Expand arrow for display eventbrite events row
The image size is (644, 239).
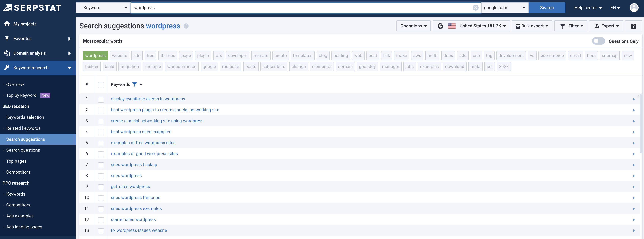coord(634,99)
